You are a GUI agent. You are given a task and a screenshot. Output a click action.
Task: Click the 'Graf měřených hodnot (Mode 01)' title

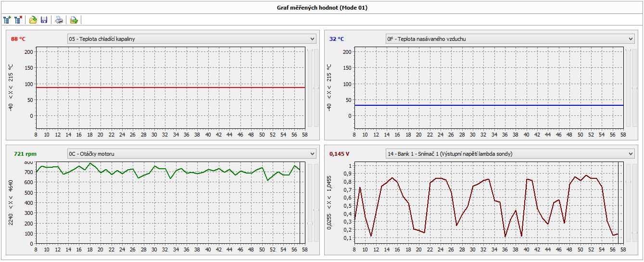click(322, 7)
